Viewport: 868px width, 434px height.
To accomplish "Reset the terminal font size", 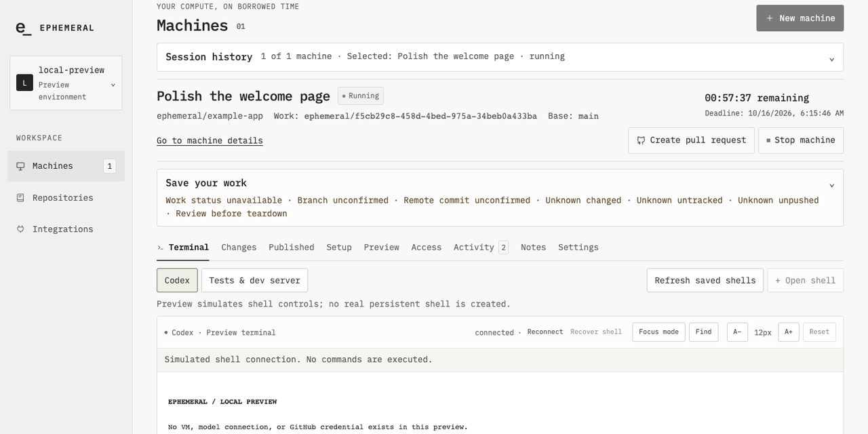I will [x=819, y=332].
